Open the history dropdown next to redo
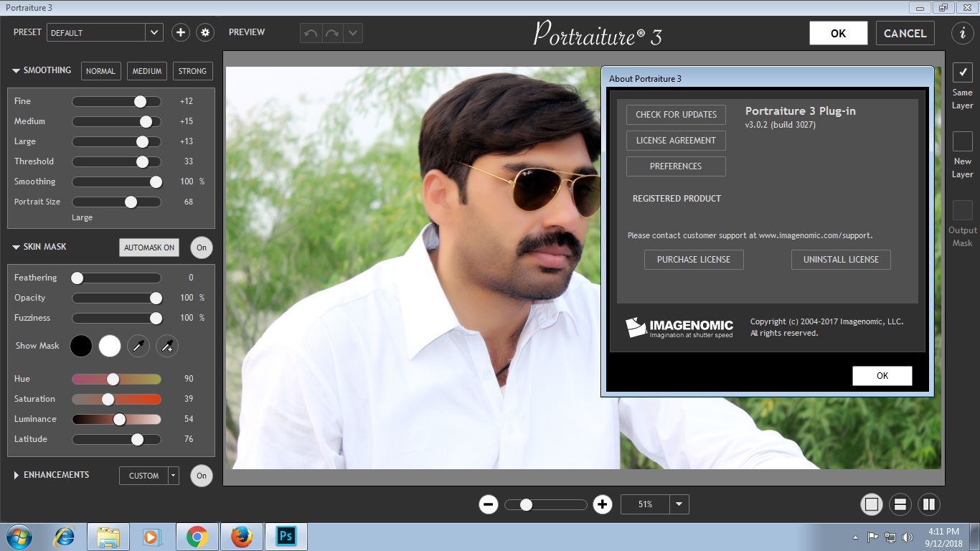The image size is (980, 551). tap(352, 33)
